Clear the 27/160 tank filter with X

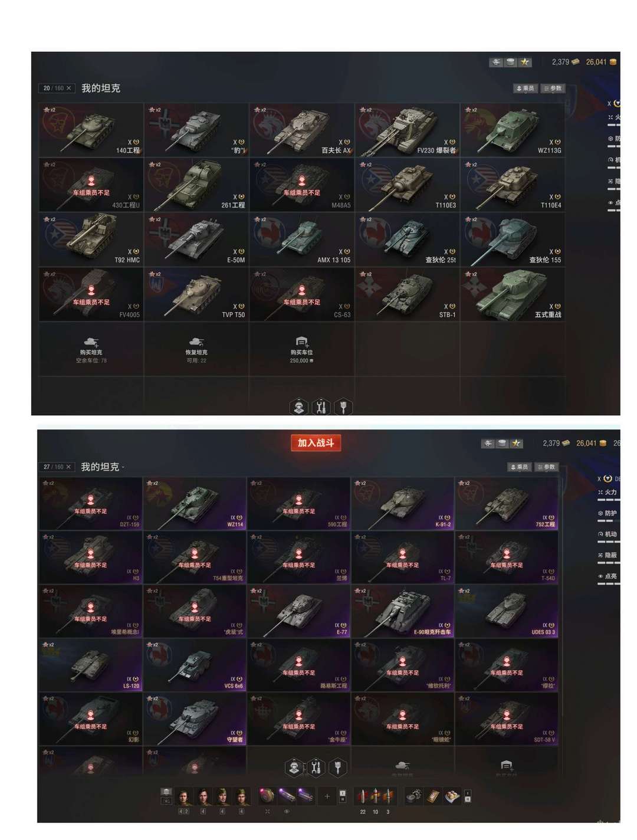(68, 467)
